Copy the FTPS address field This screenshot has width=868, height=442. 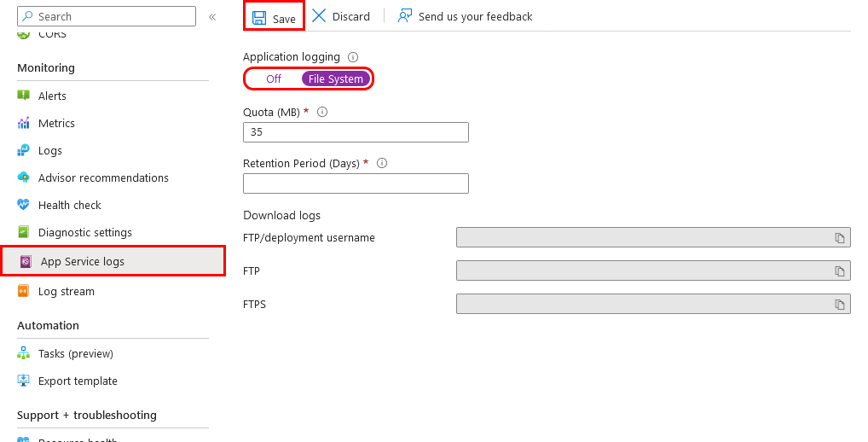click(840, 304)
